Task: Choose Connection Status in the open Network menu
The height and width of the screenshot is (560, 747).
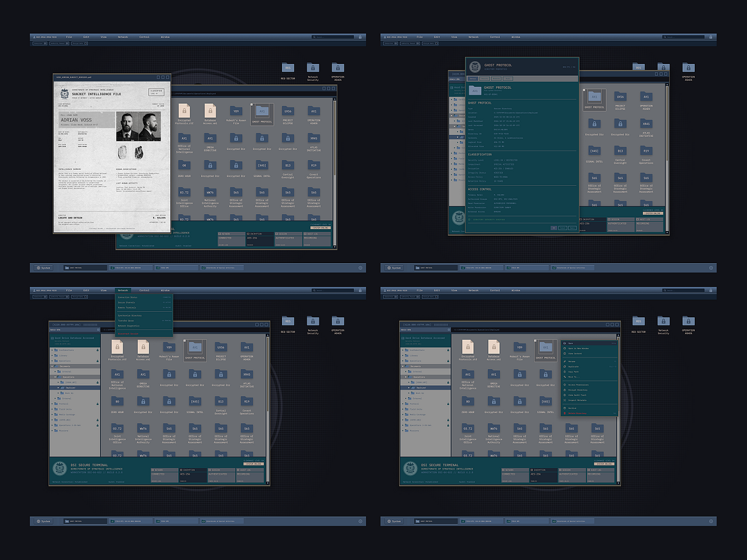Action: tap(144, 296)
